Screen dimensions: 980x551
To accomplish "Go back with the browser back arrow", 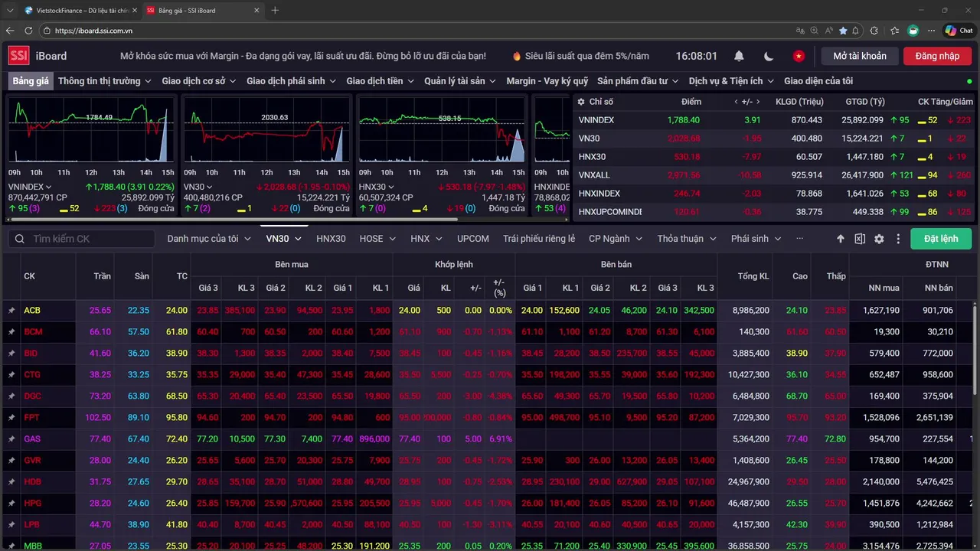I will click(x=10, y=31).
